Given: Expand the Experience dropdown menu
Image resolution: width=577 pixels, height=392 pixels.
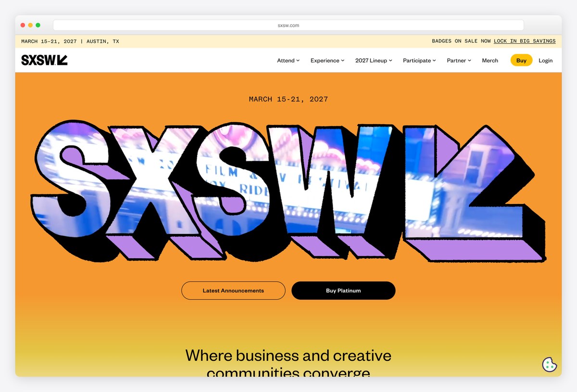Looking at the screenshot, I should click(327, 61).
